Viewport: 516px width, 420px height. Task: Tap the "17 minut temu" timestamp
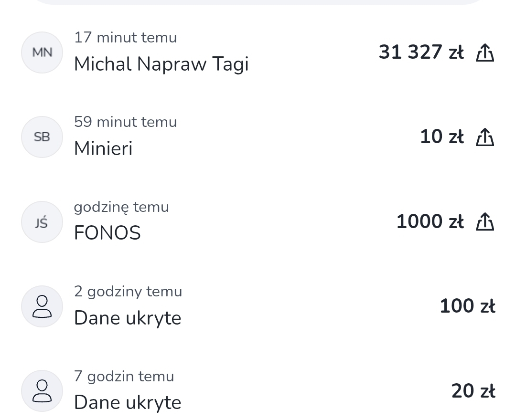[x=125, y=37]
